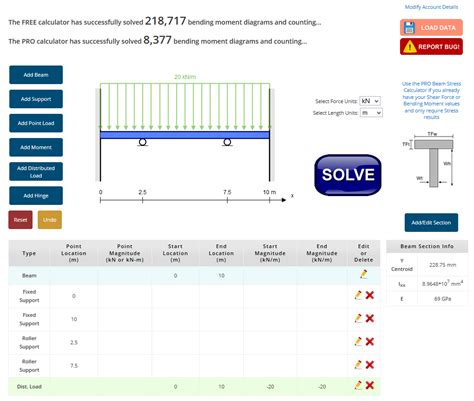
Task: Delete the Roller Support at 7.5
Action: 371,366
